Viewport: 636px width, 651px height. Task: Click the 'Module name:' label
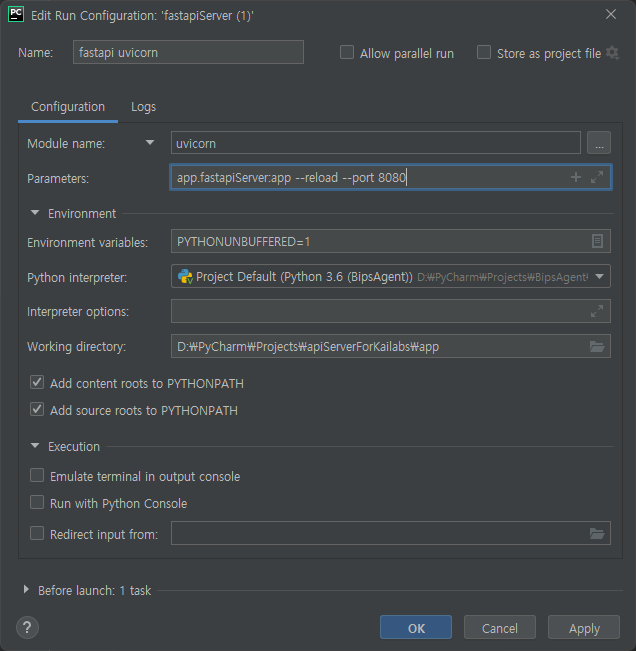66,144
